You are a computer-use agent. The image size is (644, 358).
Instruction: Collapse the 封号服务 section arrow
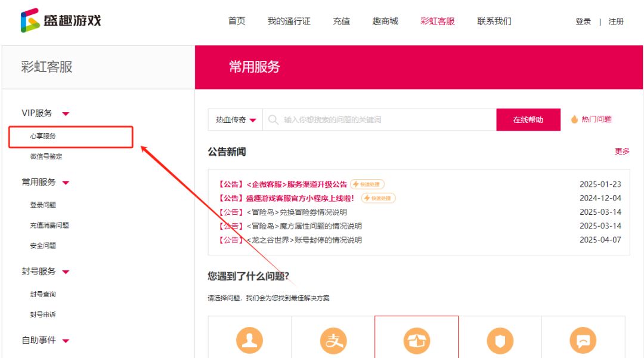click(x=66, y=271)
